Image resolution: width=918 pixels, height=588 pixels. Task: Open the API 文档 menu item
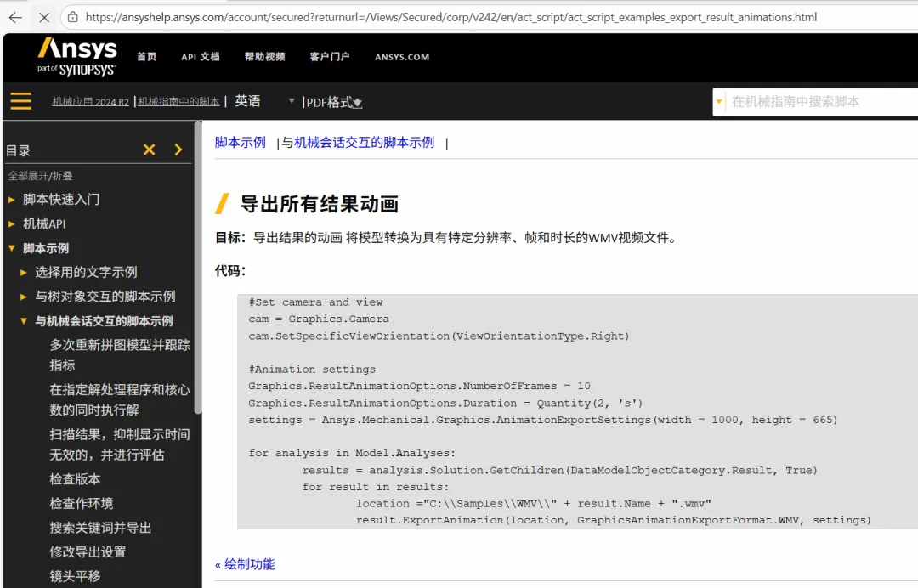point(201,57)
